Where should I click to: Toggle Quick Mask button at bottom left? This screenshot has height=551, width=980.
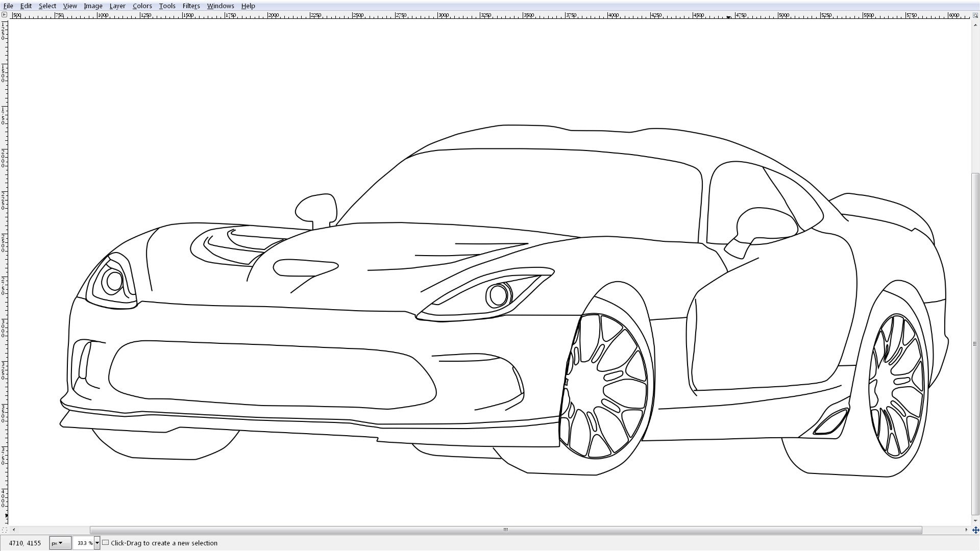coord(4,530)
